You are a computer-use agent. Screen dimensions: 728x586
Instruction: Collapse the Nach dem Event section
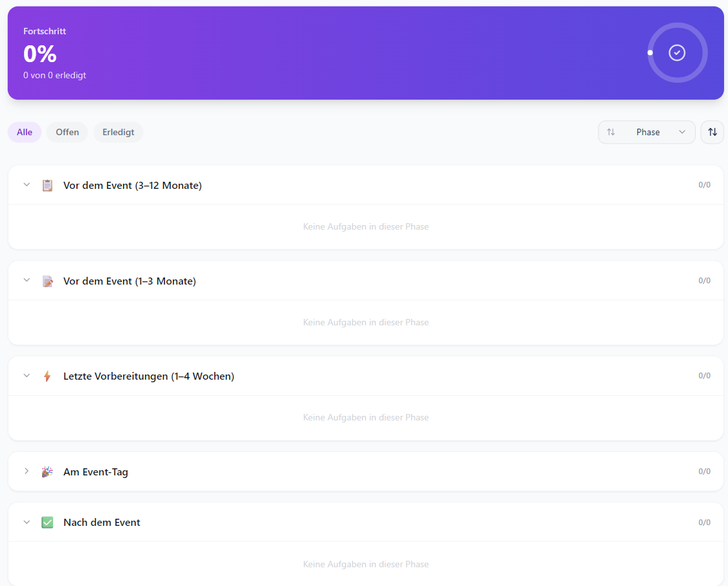(27, 522)
